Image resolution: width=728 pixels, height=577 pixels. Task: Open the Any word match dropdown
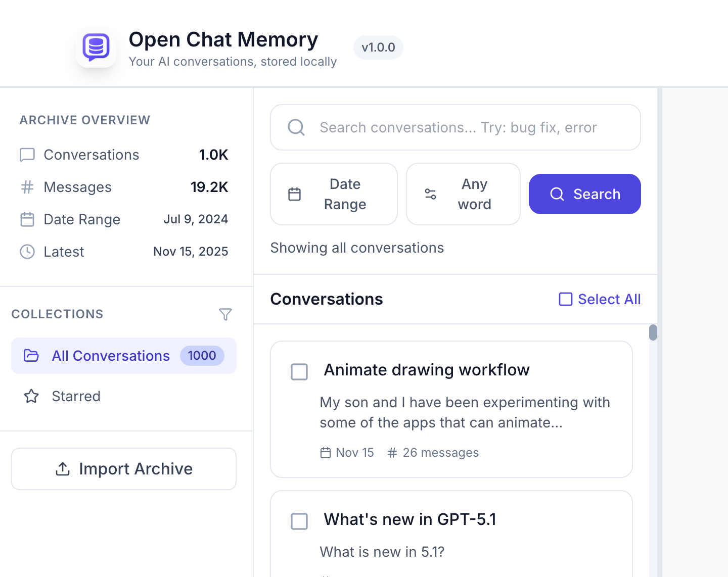[x=463, y=194]
